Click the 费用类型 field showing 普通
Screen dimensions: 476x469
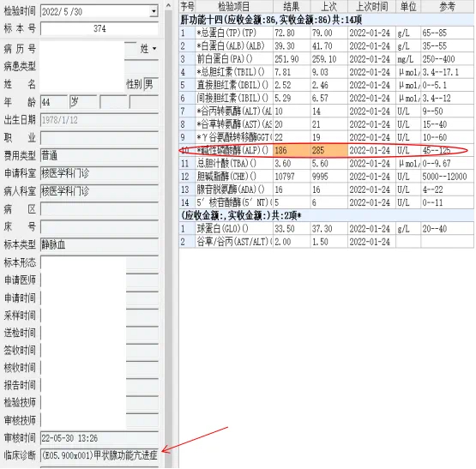point(99,155)
